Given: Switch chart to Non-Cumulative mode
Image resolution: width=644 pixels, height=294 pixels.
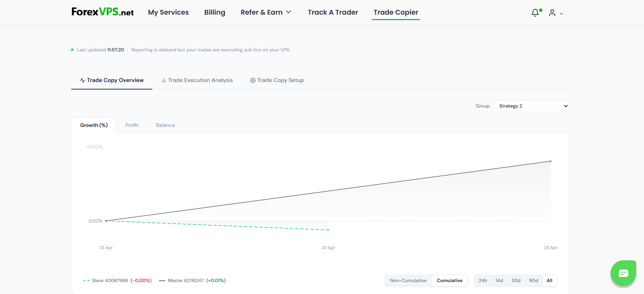Looking at the screenshot, I should (x=408, y=280).
